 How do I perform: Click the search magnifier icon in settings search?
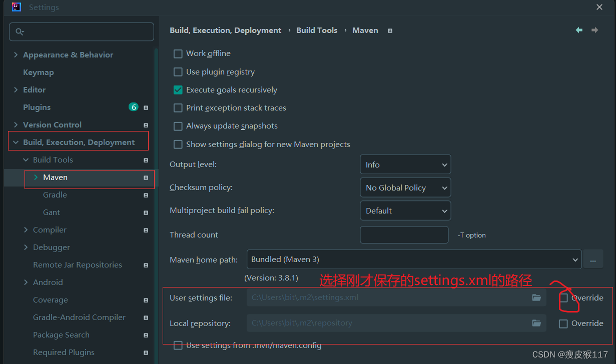20,32
